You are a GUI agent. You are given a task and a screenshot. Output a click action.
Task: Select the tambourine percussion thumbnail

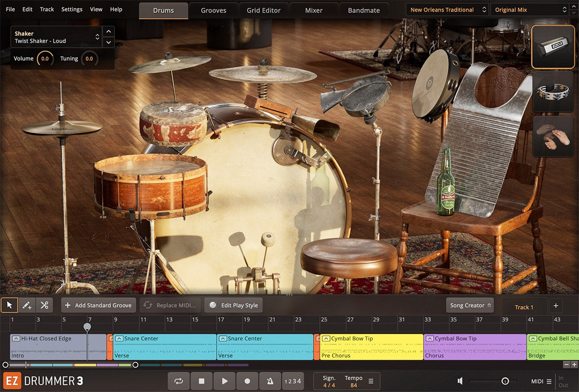[553, 92]
